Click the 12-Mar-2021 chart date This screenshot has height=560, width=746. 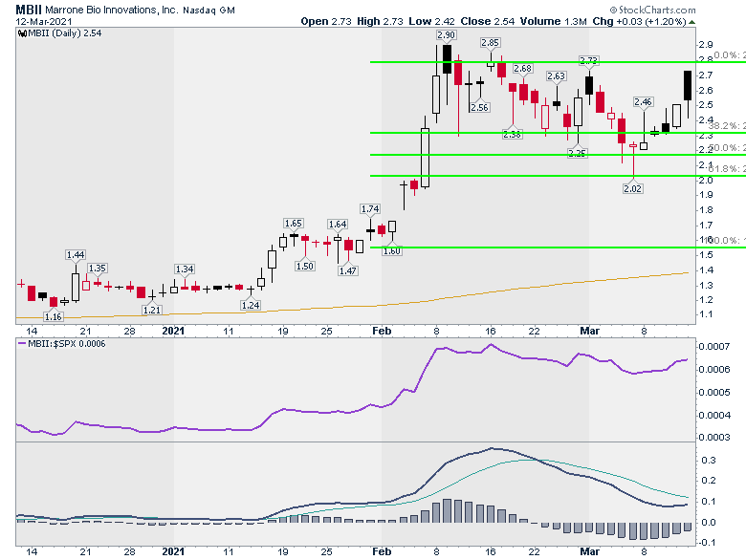pyautogui.click(x=44, y=21)
